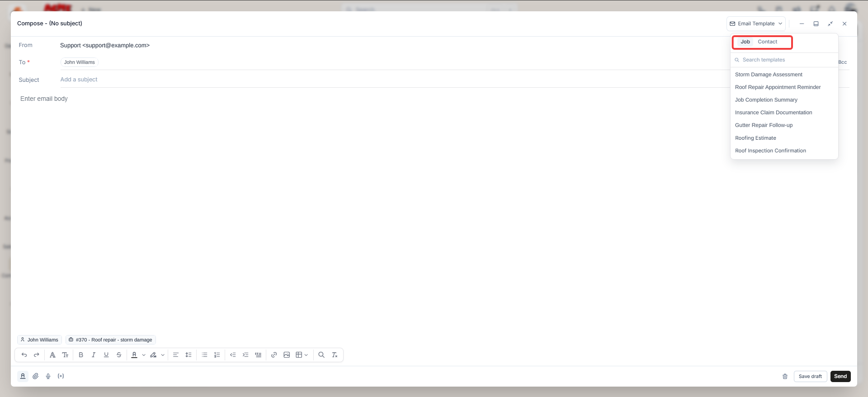Save the email as a draft
This screenshot has height=397, width=868.
point(810,376)
